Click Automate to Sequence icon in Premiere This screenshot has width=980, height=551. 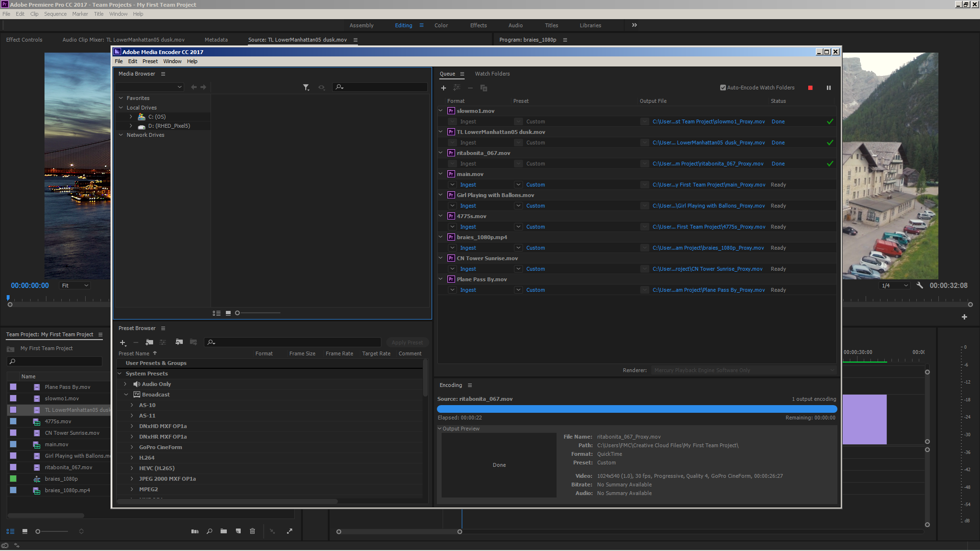coord(195,531)
